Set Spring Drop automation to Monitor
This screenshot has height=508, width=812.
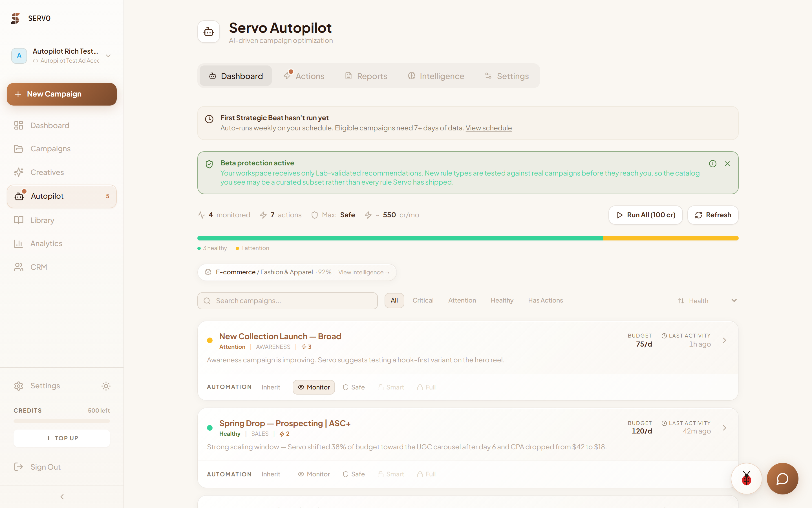pyautogui.click(x=314, y=474)
